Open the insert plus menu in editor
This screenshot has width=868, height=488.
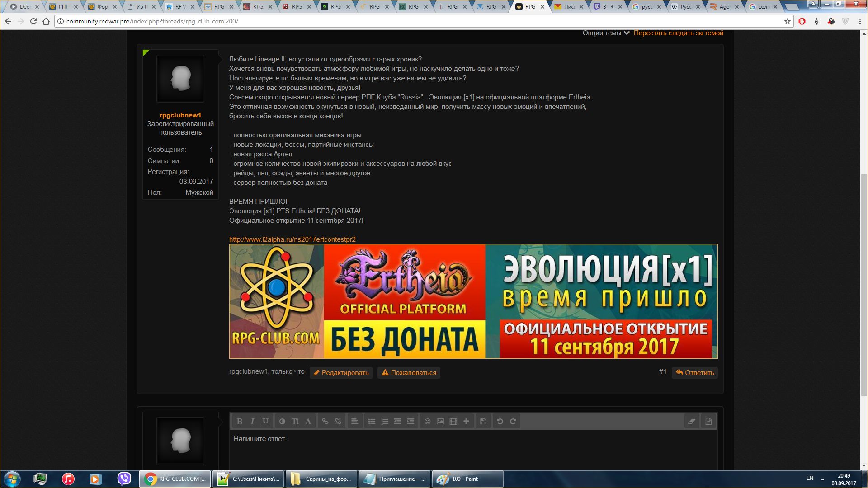coord(466,421)
